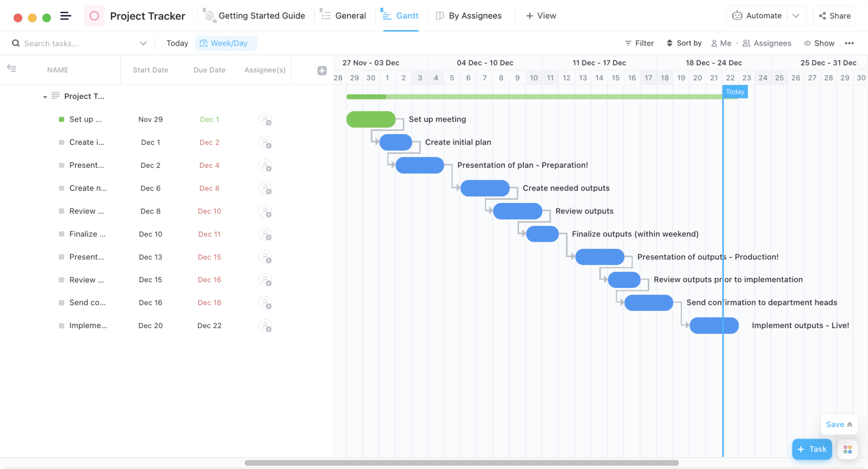Assign someone to Set up meeting task

click(265, 120)
